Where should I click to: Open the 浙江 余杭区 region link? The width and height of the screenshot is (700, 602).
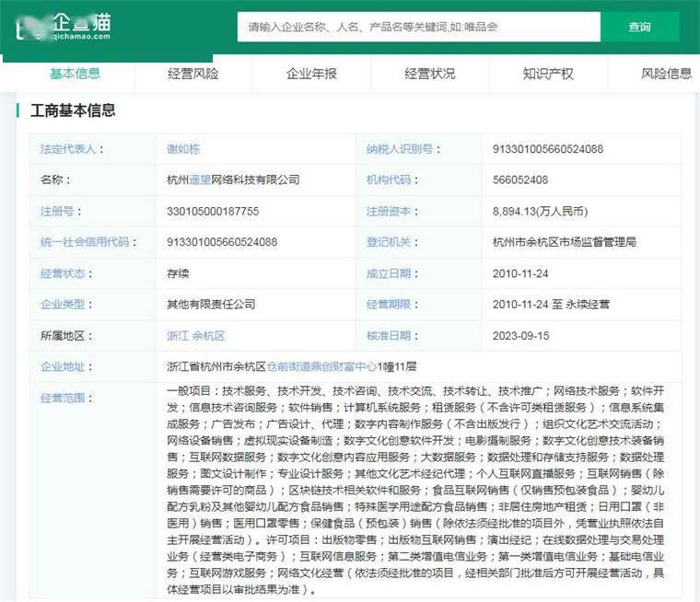[195, 336]
